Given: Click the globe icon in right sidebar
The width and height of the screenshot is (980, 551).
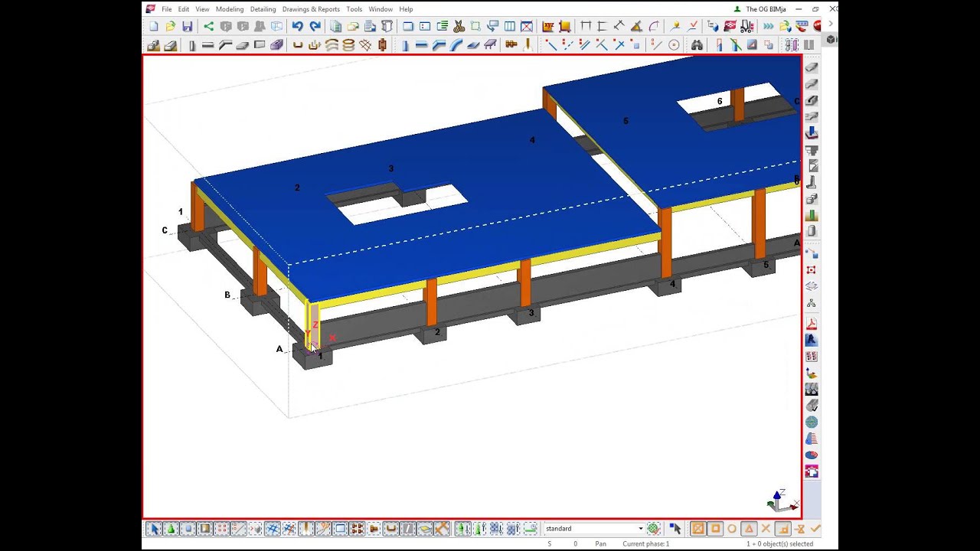Looking at the screenshot, I should click(x=812, y=422).
